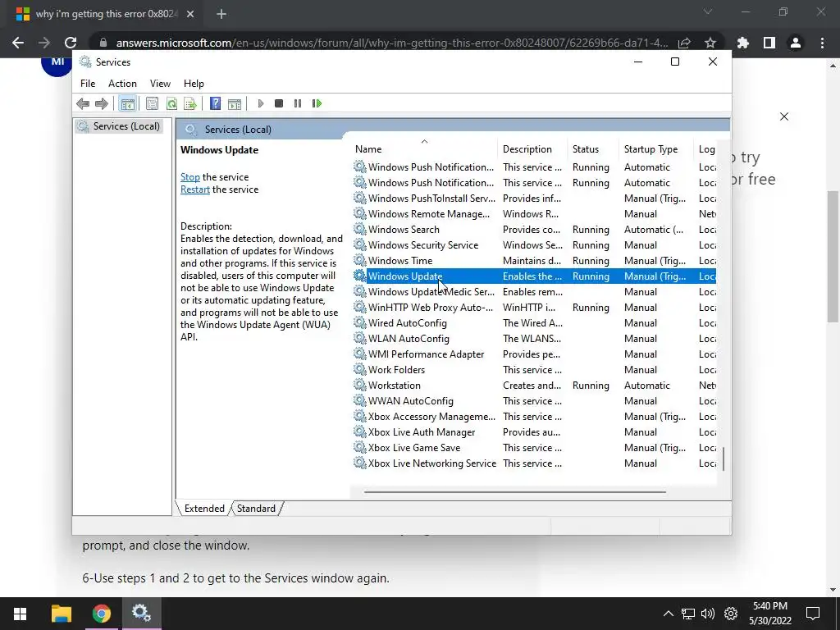
Task: Click the services list vertical scrollbar thumb
Action: click(724, 459)
